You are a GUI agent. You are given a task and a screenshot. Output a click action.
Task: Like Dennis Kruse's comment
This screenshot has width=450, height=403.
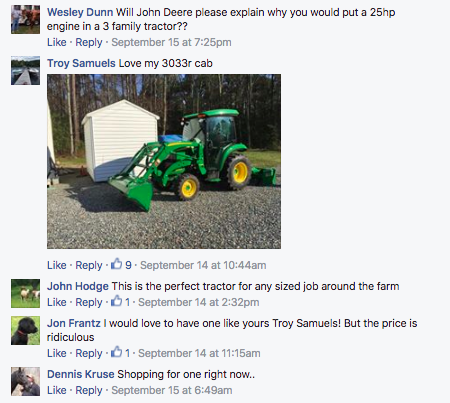[57, 390]
